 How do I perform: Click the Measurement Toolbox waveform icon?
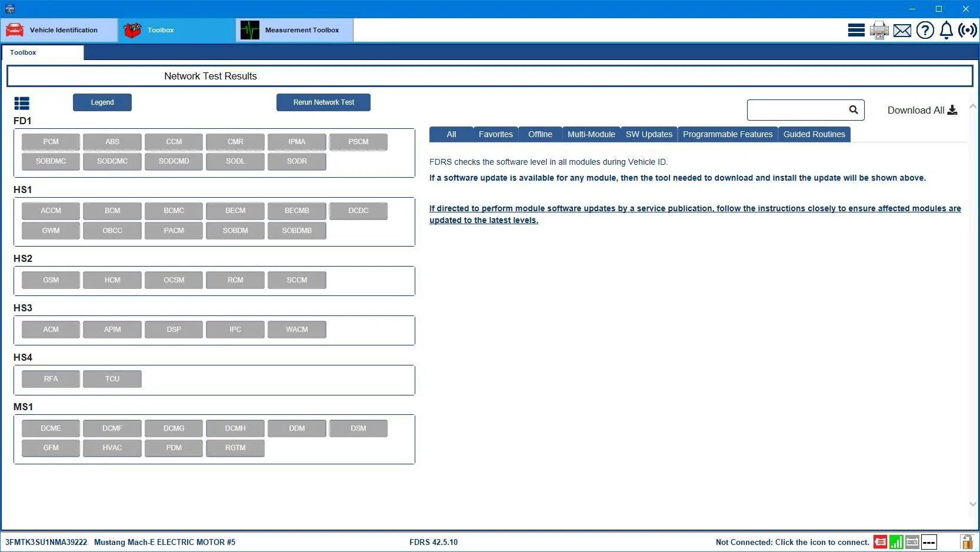[x=250, y=30]
